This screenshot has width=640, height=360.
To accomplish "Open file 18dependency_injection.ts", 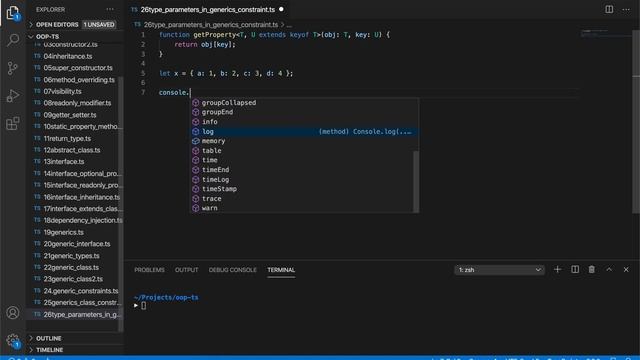I will (x=83, y=220).
